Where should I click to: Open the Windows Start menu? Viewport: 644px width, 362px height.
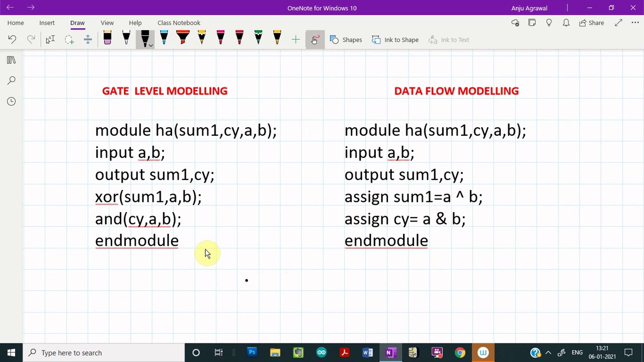click(x=11, y=352)
